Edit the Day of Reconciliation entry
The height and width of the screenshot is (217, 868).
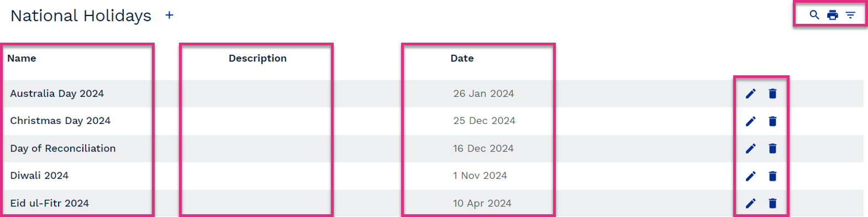coord(750,148)
